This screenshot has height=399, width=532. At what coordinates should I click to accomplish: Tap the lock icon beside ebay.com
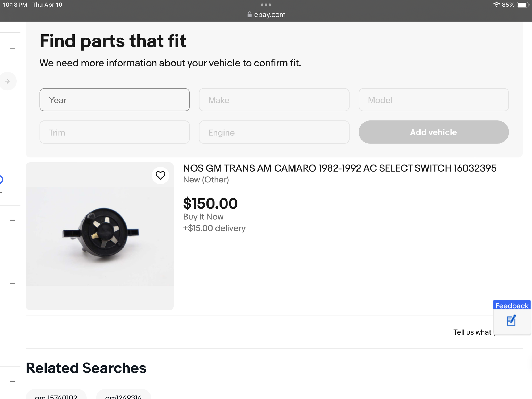249,15
